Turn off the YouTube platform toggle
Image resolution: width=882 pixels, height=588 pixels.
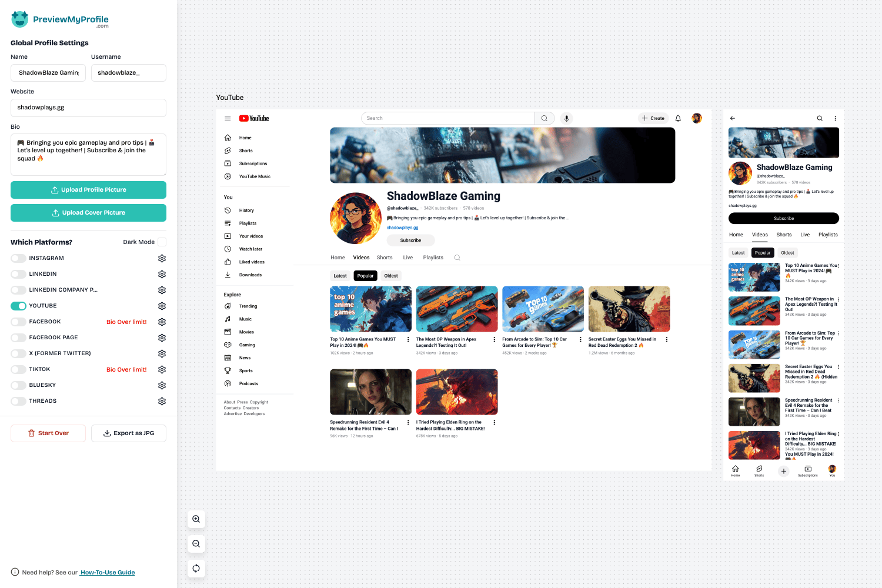[x=19, y=306]
